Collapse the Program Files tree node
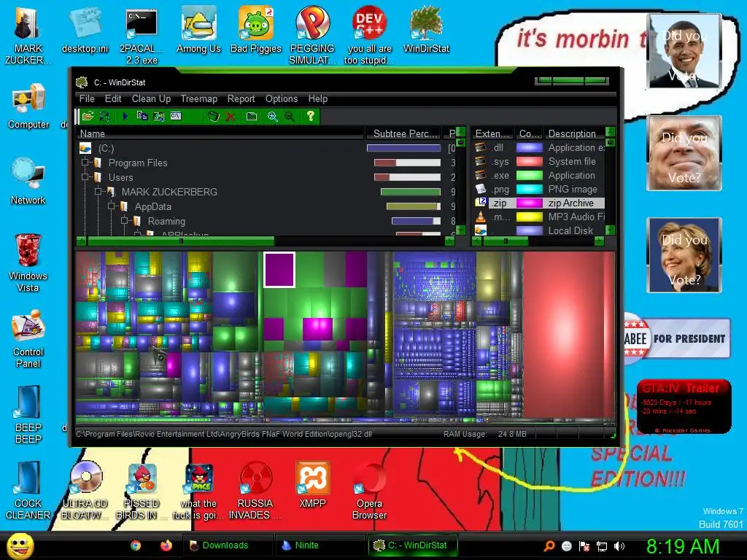 85,163
